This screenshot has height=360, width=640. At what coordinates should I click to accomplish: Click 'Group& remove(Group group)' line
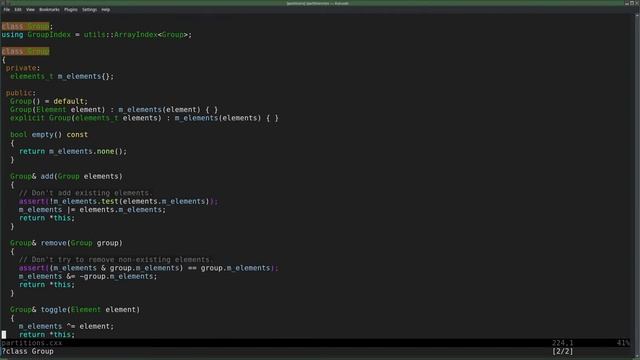click(66, 243)
